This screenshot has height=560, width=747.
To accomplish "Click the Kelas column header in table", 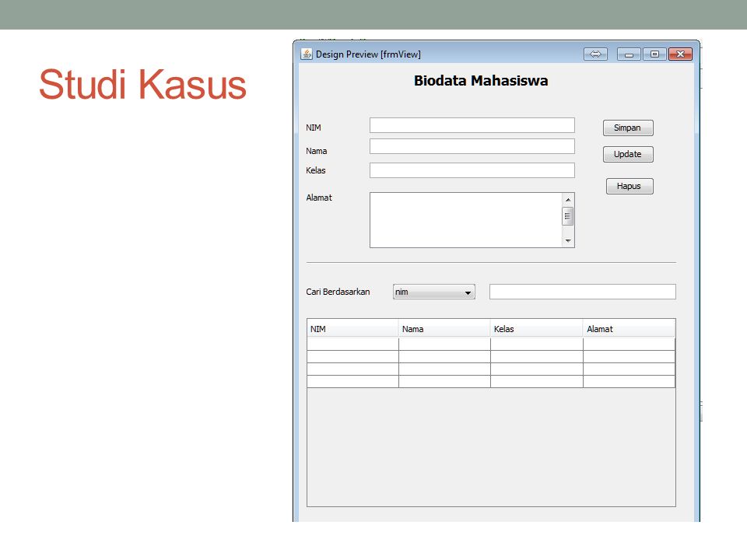I will (x=536, y=329).
